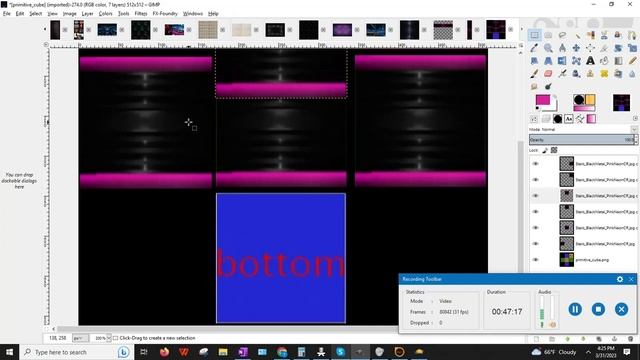The image size is (640, 360).
Task: Toggle visibility of primitive_cube.png layer
Action: [x=536, y=260]
